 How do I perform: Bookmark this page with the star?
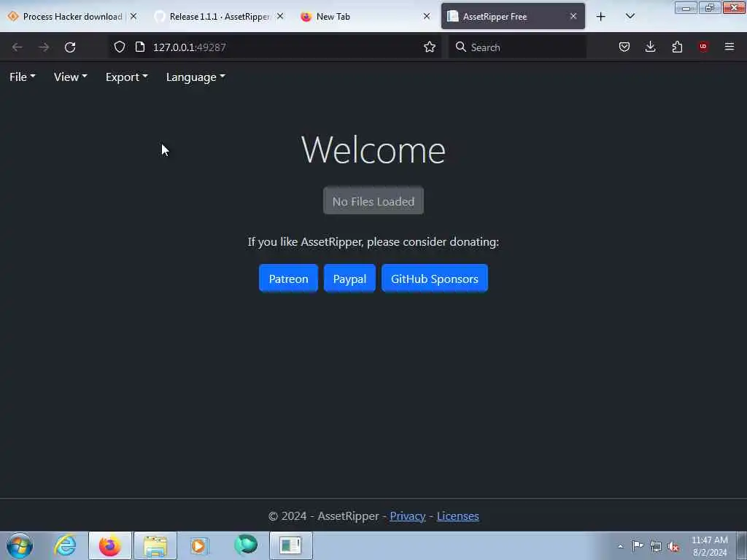[x=430, y=47]
